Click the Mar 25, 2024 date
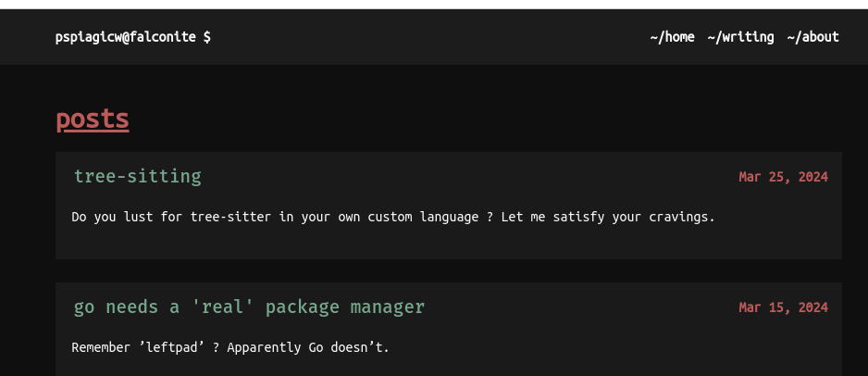The width and height of the screenshot is (868, 376). 783,177
